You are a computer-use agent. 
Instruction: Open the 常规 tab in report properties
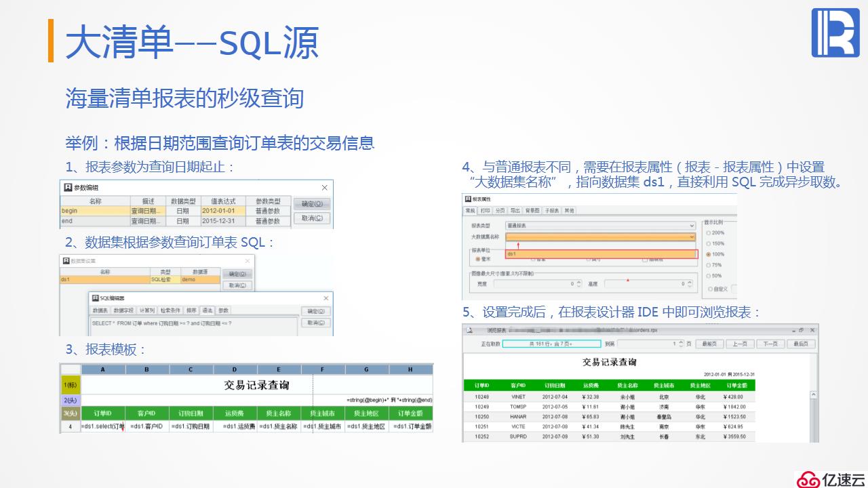pyautogui.click(x=469, y=211)
